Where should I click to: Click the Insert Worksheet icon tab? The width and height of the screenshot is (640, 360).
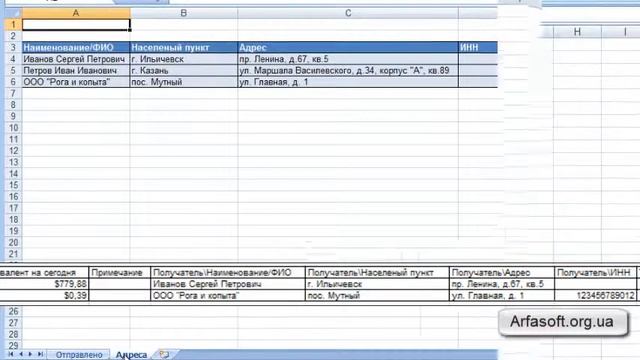click(164, 354)
